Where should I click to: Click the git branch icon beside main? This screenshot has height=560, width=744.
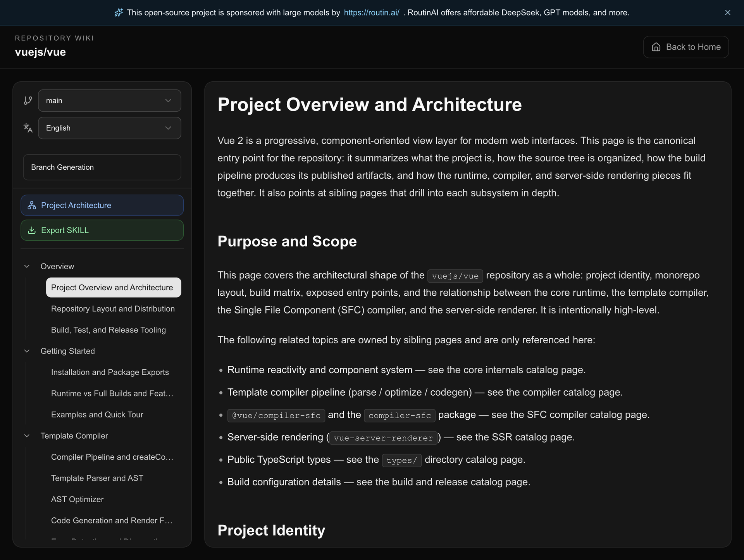(28, 101)
